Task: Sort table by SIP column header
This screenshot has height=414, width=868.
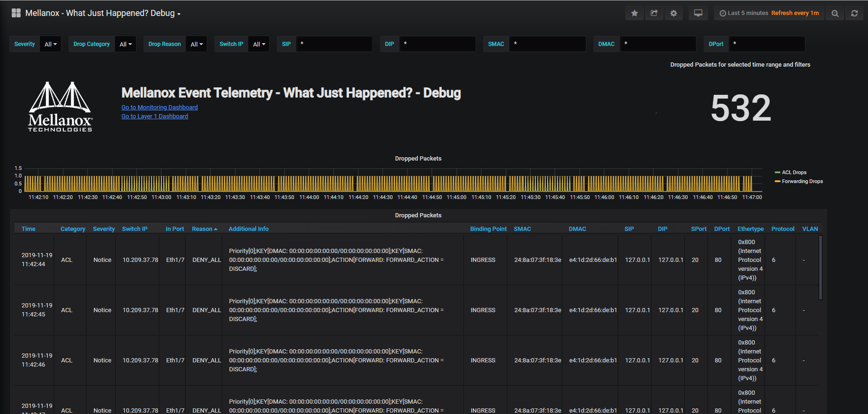Action: click(x=629, y=229)
